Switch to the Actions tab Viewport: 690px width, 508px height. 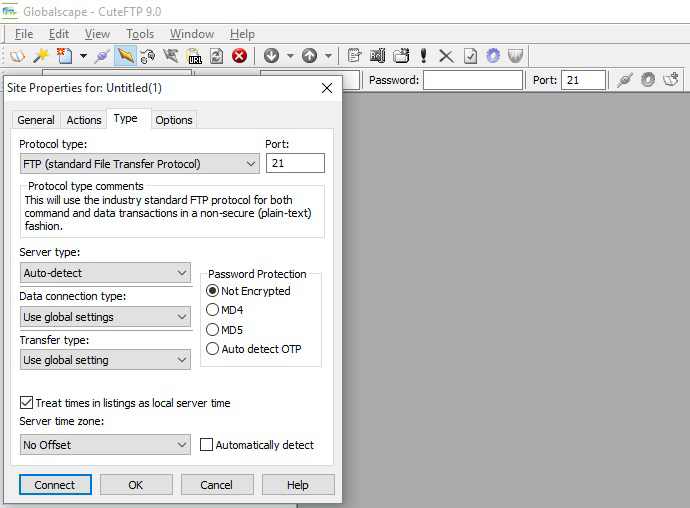click(84, 120)
